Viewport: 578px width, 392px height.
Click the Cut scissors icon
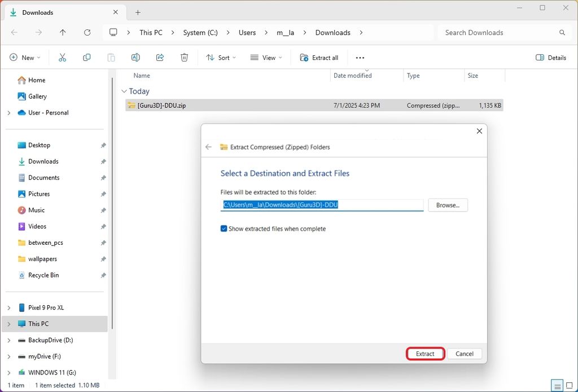62,58
